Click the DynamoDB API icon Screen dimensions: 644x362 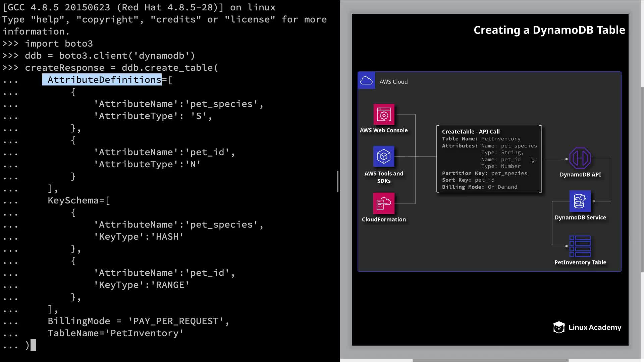click(x=580, y=158)
